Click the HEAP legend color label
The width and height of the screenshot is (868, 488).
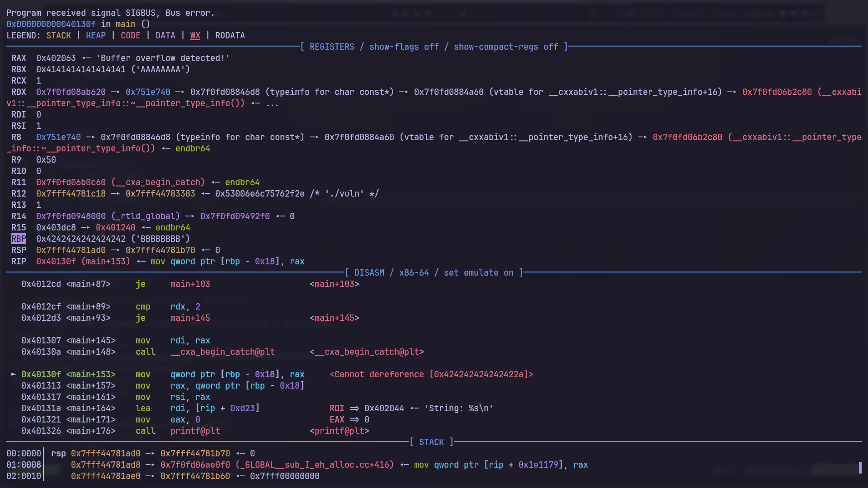[96, 36]
